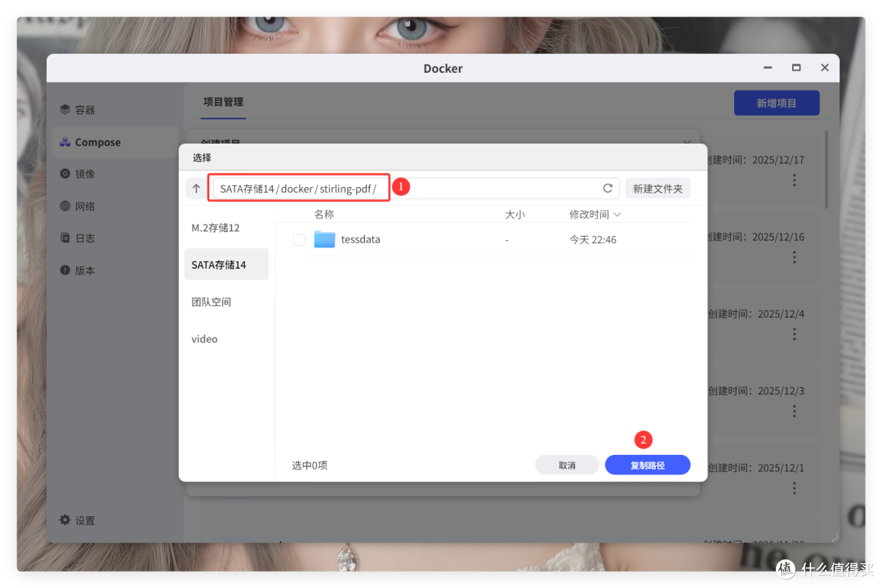Close the Docker window

[x=825, y=68]
